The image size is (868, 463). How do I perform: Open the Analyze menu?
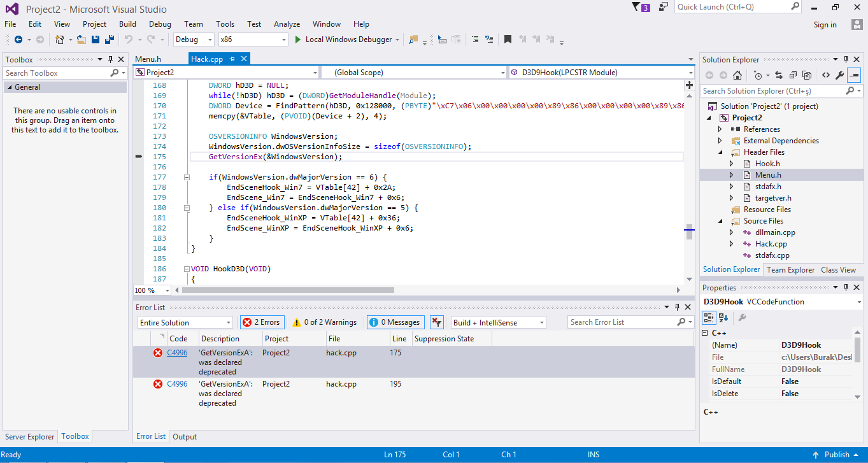tap(287, 24)
